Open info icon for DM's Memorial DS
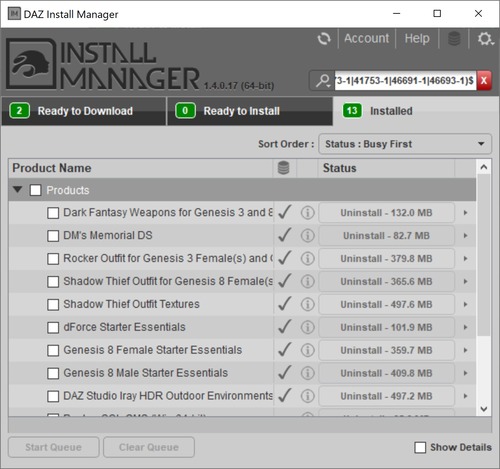Screen dimensions: 500x469 coord(307,236)
